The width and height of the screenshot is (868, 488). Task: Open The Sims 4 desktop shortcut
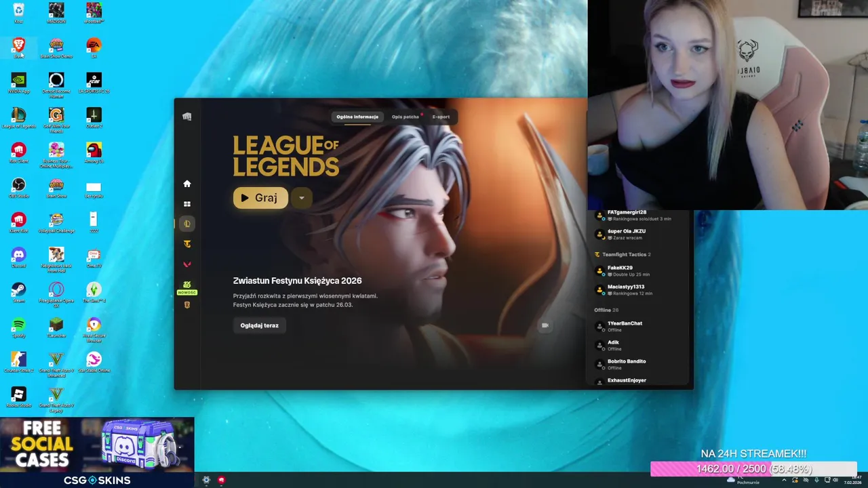click(94, 292)
